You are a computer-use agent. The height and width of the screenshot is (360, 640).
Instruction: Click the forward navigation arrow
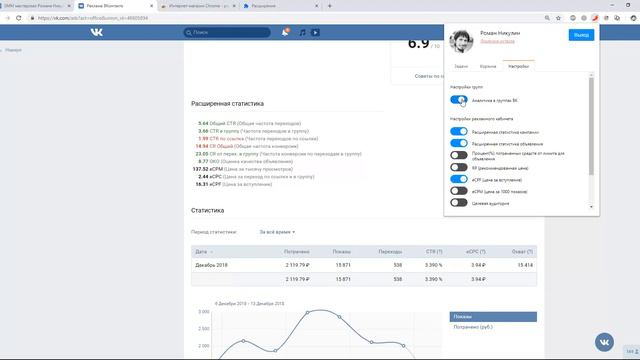coord(7,18)
